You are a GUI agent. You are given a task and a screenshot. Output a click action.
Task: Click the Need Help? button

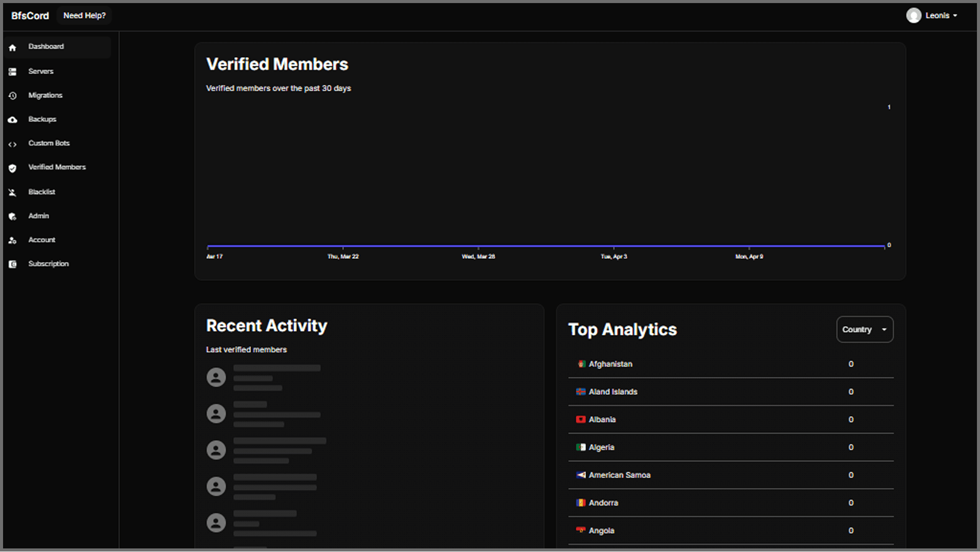[84, 16]
